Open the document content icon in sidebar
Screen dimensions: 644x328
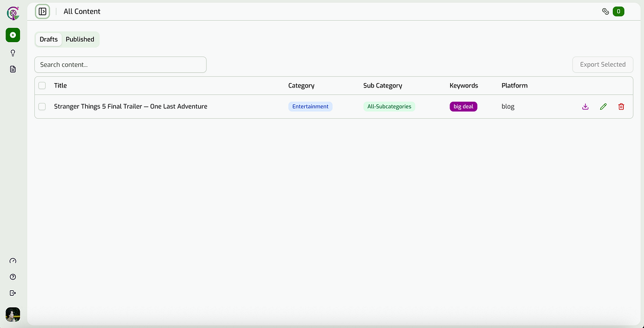pos(13,69)
